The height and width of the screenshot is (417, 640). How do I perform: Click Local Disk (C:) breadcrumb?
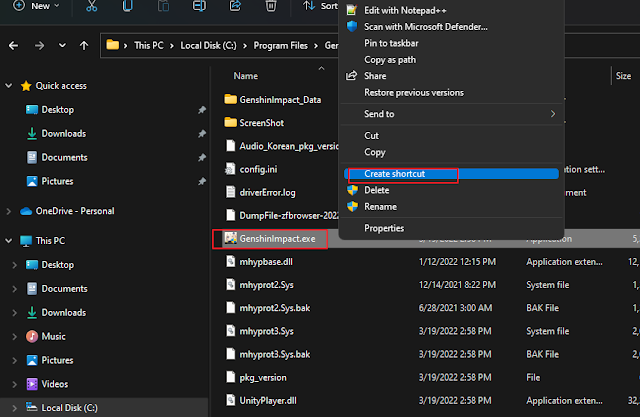point(208,46)
